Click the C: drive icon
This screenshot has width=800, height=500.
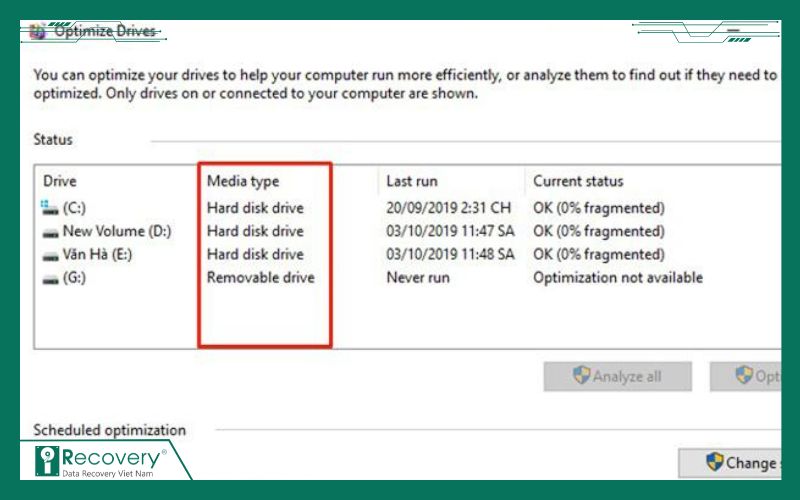click(49, 208)
